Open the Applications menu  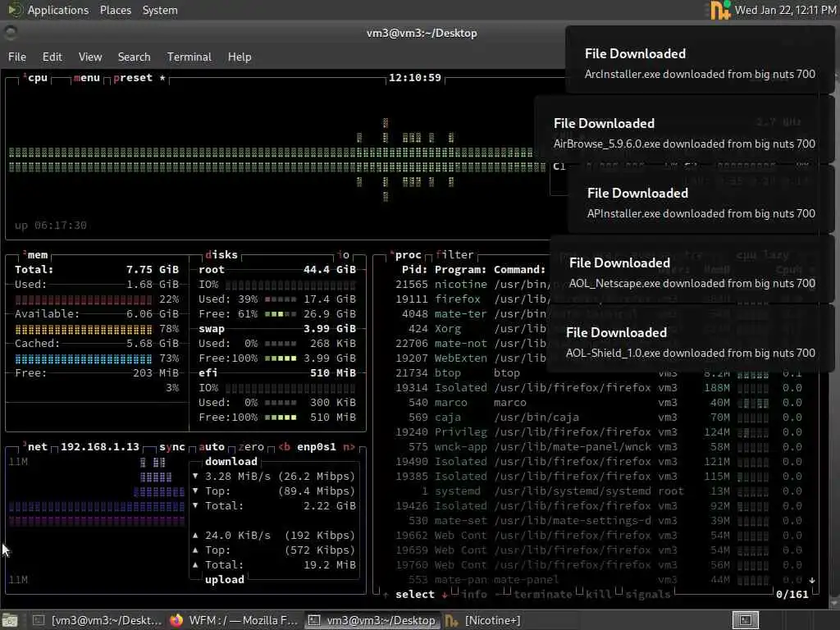click(58, 10)
